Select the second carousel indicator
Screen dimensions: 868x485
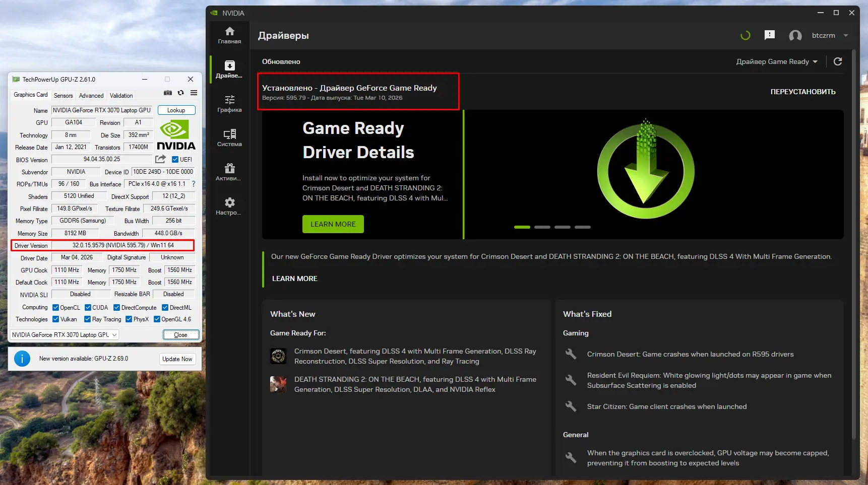point(542,227)
